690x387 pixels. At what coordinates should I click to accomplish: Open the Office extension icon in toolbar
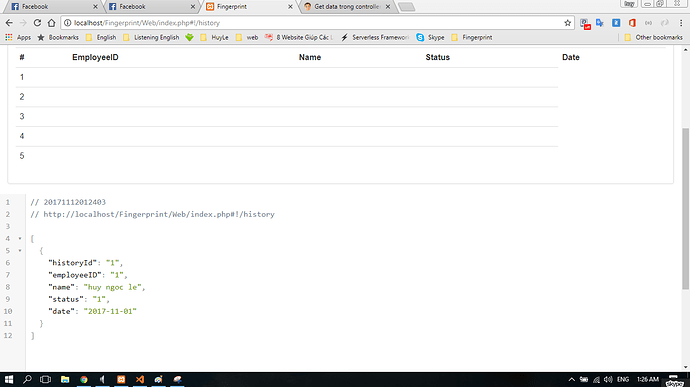coord(632,23)
